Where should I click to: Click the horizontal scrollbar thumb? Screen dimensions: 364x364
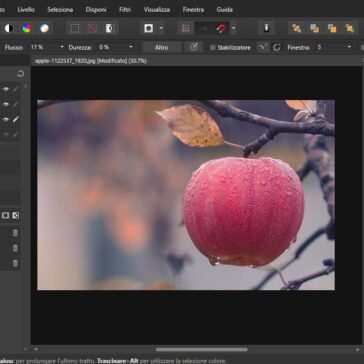(x=202, y=349)
